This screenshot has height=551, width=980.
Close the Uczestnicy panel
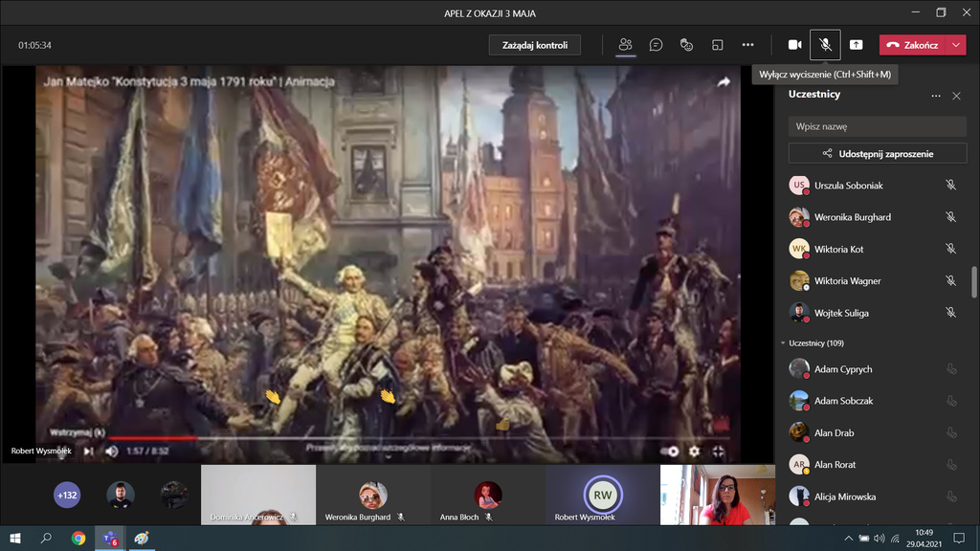956,96
